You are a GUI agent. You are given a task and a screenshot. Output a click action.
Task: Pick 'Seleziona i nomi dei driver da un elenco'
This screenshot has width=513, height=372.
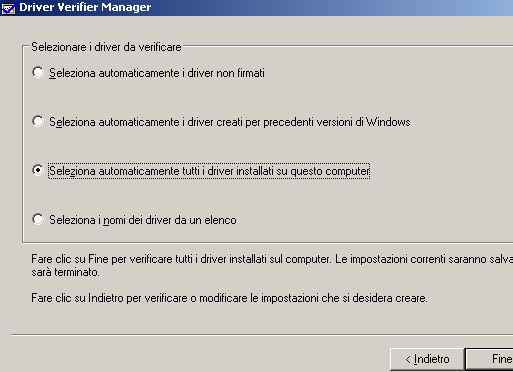[38, 219]
